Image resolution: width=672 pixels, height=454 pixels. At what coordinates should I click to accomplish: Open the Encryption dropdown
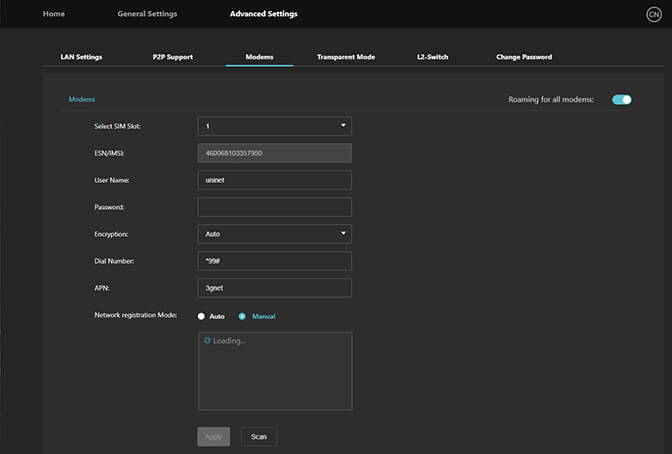(x=275, y=234)
